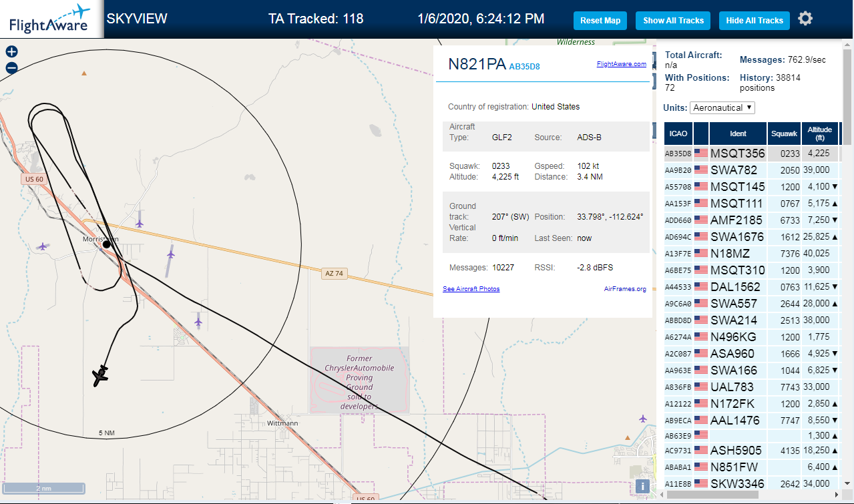Open map info 'i' button
The image size is (854, 504).
tap(642, 487)
